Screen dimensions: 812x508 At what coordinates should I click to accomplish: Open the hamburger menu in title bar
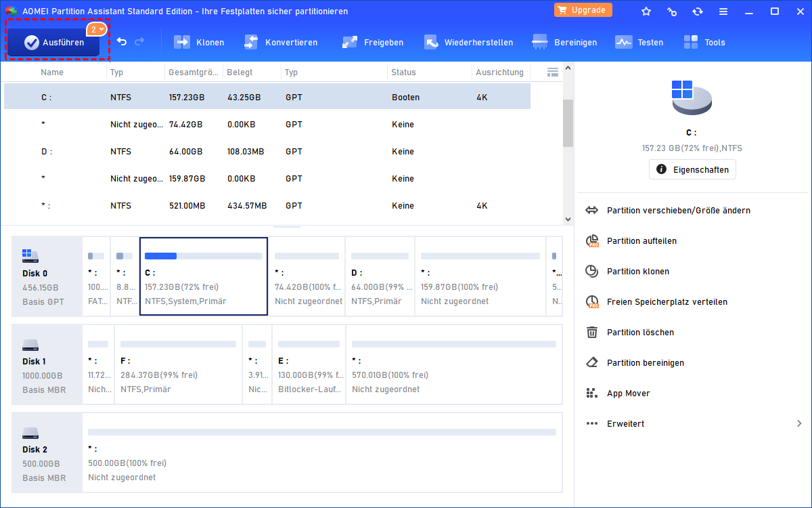723,12
